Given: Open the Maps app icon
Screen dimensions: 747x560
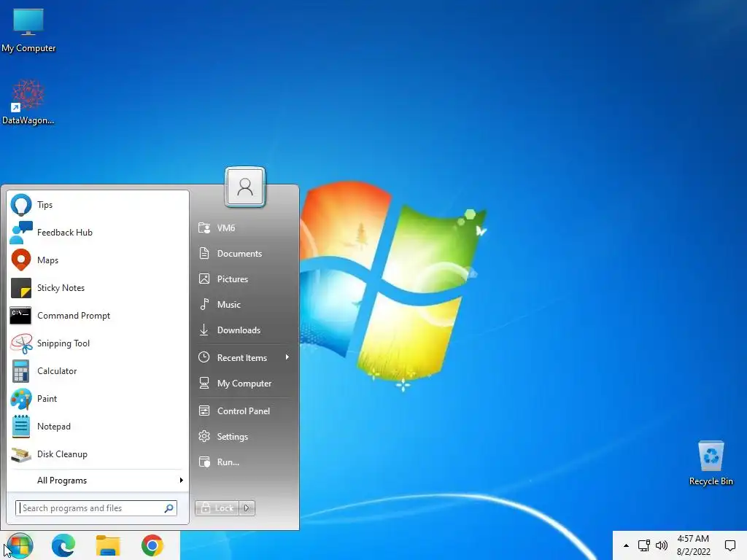Looking at the screenshot, I should (x=21, y=260).
